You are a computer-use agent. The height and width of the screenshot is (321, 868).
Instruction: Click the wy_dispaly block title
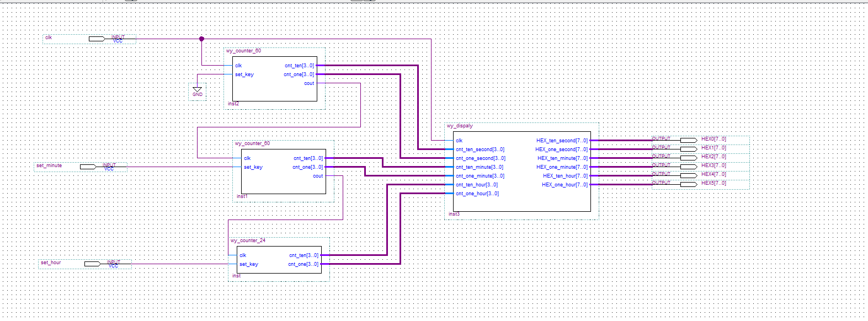tap(460, 126)
